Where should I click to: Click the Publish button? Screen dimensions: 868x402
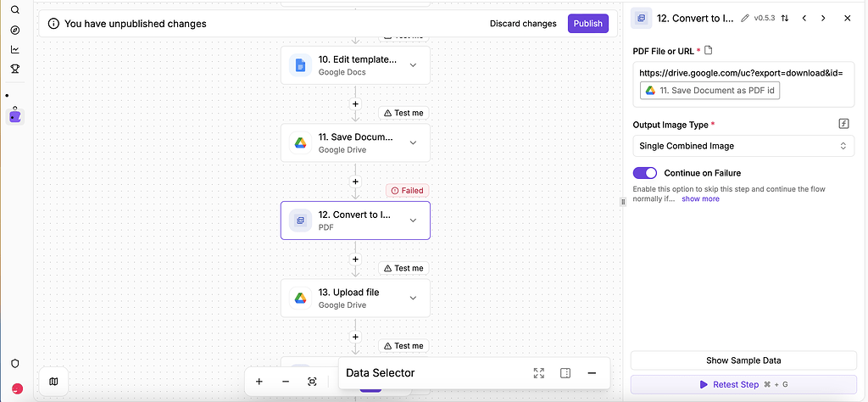[x=588, y=24]
